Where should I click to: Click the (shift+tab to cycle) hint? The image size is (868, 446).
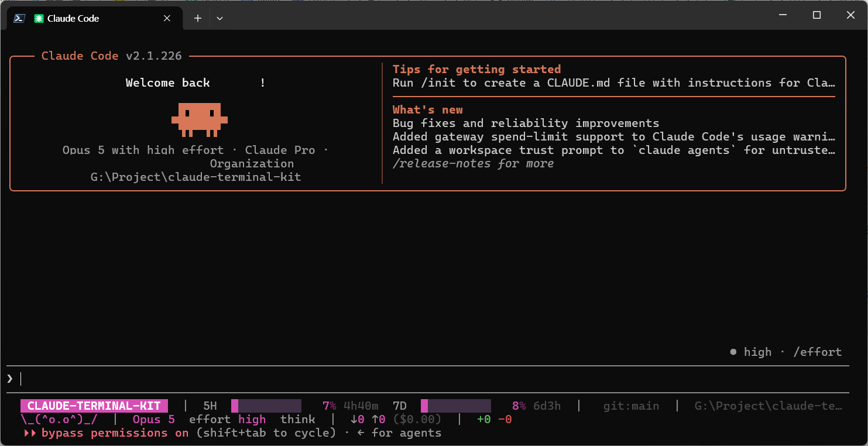coord(266,433)
